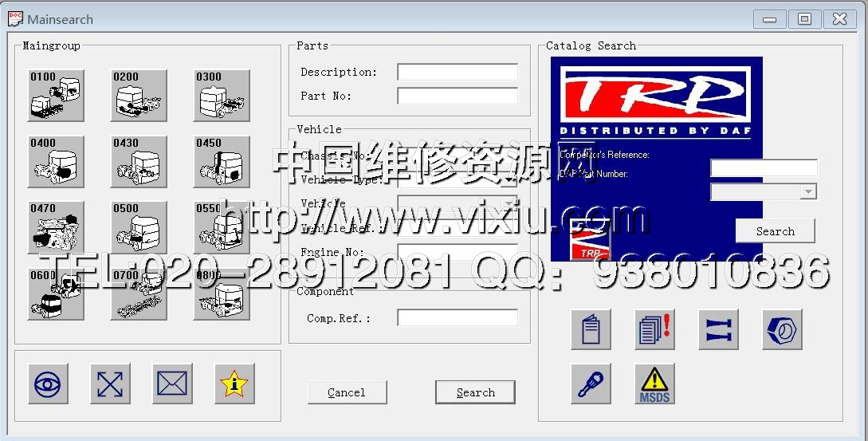The image size is (868, 441).
Task: Click the Catalog Search button
Action: tap(775, 231)
